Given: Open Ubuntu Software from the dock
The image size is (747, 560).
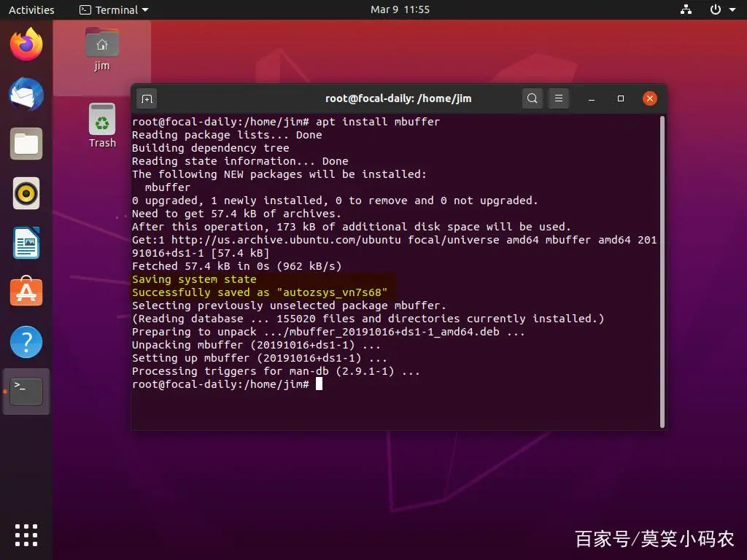Looking at the screenshot, I should pos(26,292).
